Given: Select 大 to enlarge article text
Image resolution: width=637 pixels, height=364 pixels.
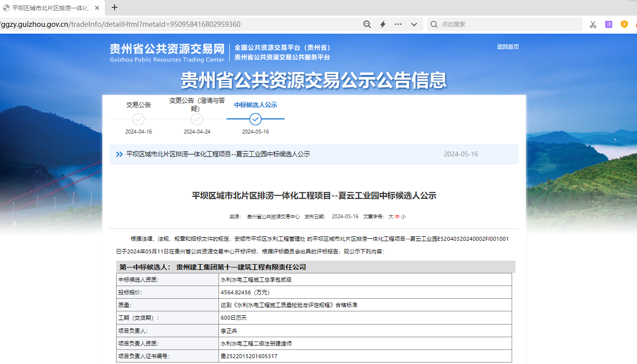Looking at the screenshot, I should tap(392, 216).
